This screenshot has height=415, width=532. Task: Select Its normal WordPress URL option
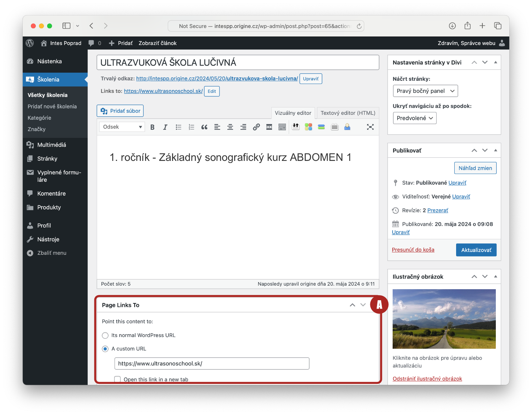click(105, 335)
